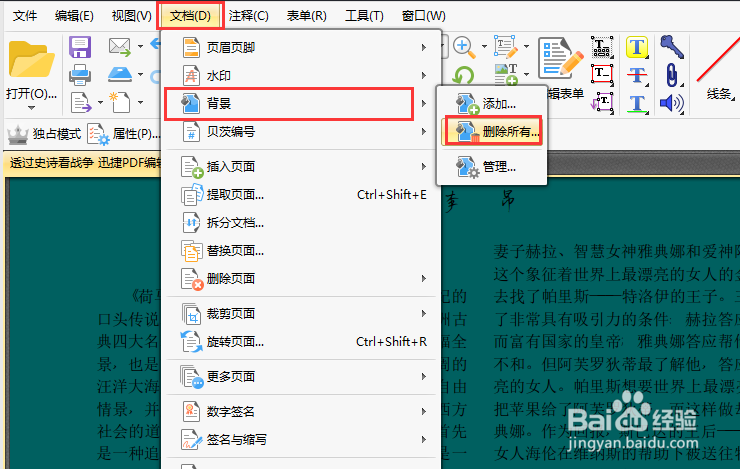Open the 更多页面 submenu
This screenshot has width=740, height=469.
(x=301, y=377)
